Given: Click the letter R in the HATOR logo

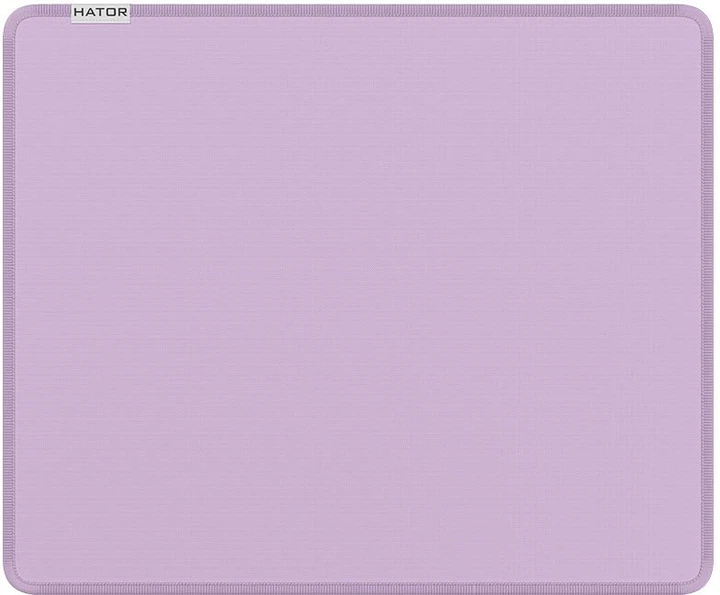Looking at the screenshot, I should pos(122,14).
